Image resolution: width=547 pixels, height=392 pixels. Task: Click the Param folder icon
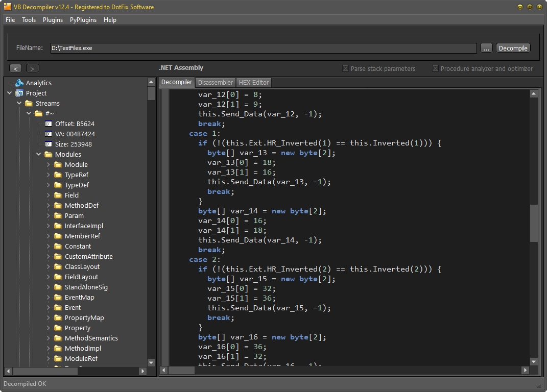point(58,215)
